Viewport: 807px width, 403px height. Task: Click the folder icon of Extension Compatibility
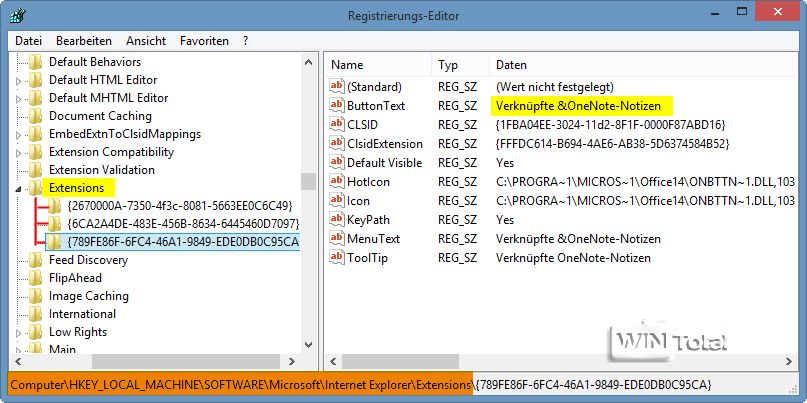pyautogui.click(x=36, y=152)
